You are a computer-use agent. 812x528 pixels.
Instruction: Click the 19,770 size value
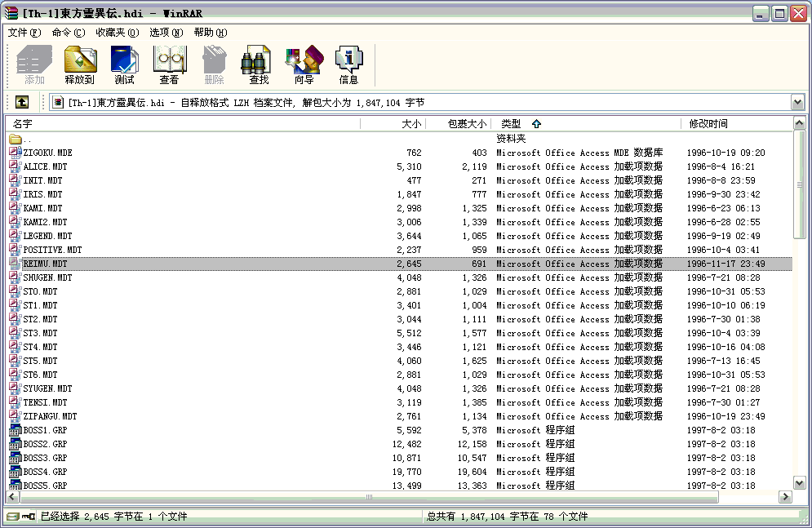(x=407, y=472)
